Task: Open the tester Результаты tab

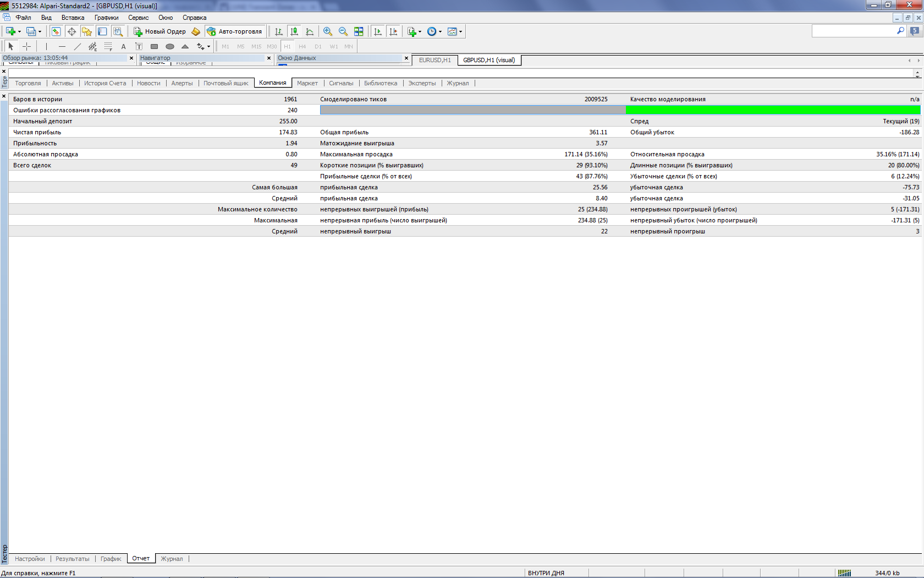Action: click(72, 559)
